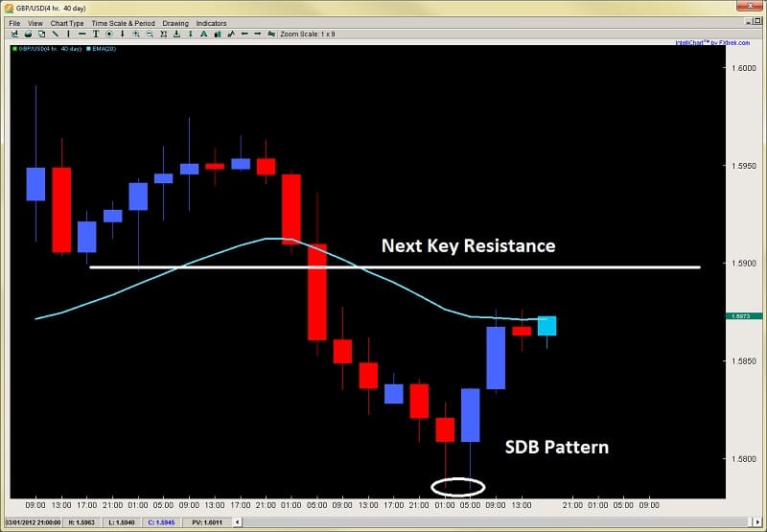
Task: Click the green GBP/USD legend color square
Action: pyautogui.click(x=14, y=49)
